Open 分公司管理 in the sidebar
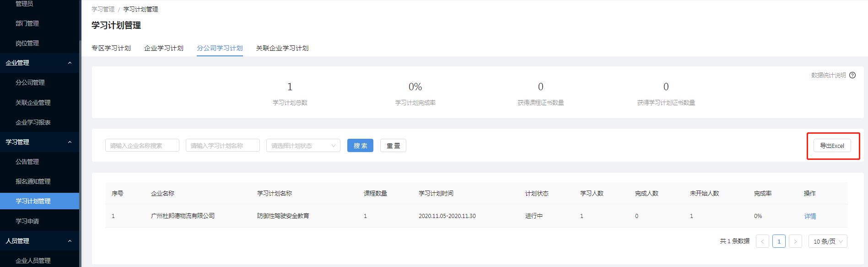The width and height of the screenshot is (868, 267). tap(30, 82)
